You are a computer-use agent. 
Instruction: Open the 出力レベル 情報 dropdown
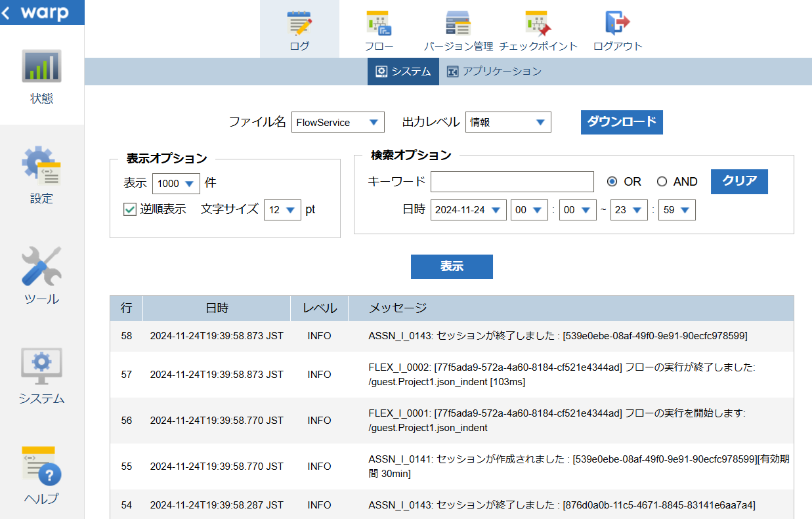508,122
